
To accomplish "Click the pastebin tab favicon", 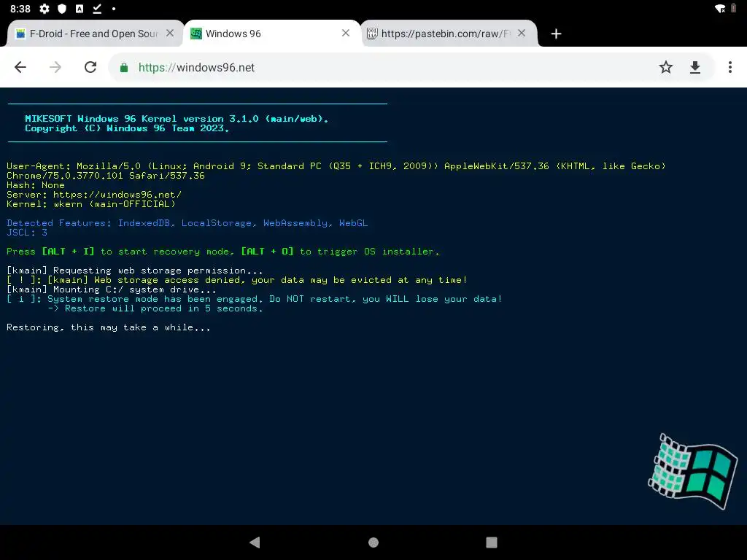I will coord(372,34).
